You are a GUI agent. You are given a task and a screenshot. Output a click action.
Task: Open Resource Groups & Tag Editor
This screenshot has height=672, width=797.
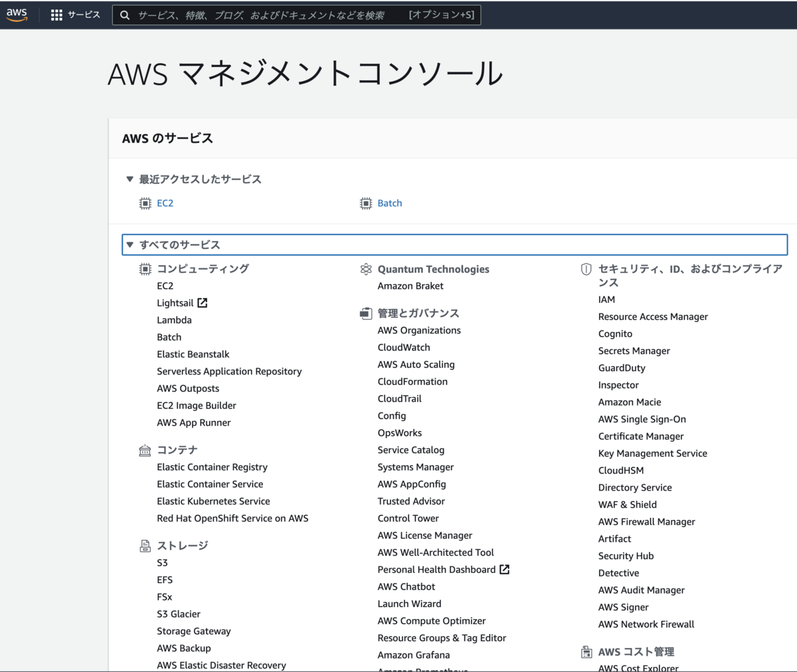coord(442,638)
